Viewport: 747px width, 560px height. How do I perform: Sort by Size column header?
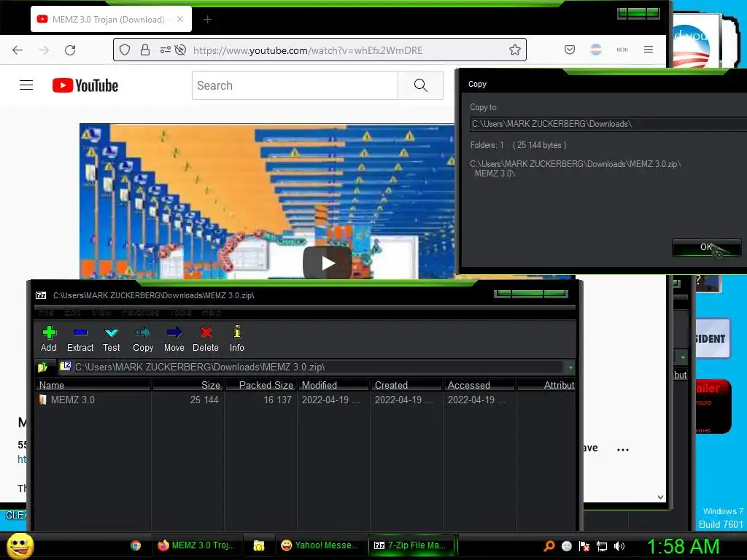pyautogui.click(x=187, y=385)
